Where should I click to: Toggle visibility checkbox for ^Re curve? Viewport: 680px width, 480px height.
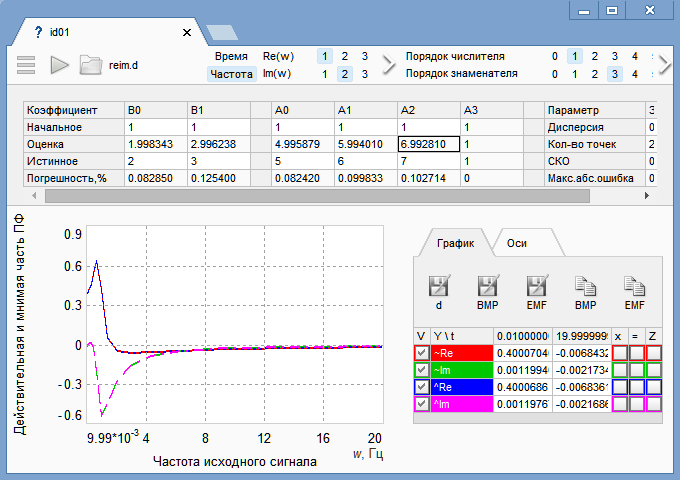(x=422, y=387)
